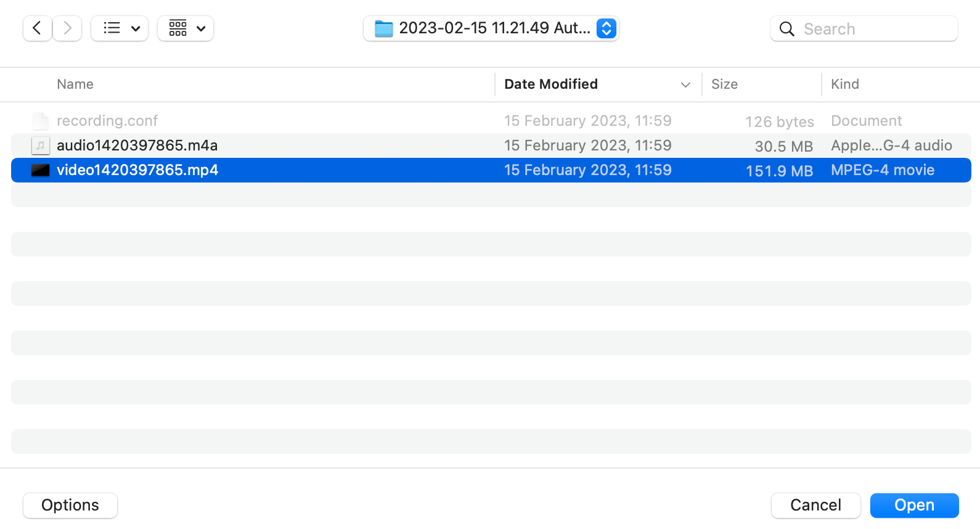The width and height of the screenshot is (980, 529).
Task: Sort files by Kind column
Action: (845, 84)
